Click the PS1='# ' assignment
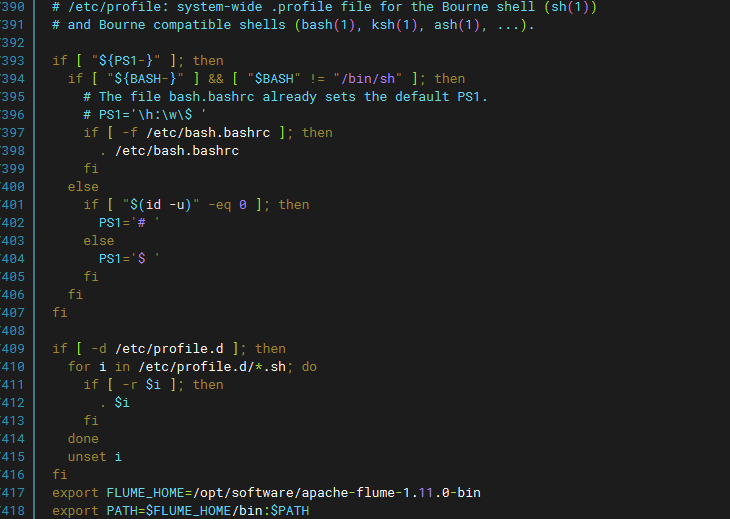Image resolution: width=730 pixels, height=519 pixels. [129, 222]
